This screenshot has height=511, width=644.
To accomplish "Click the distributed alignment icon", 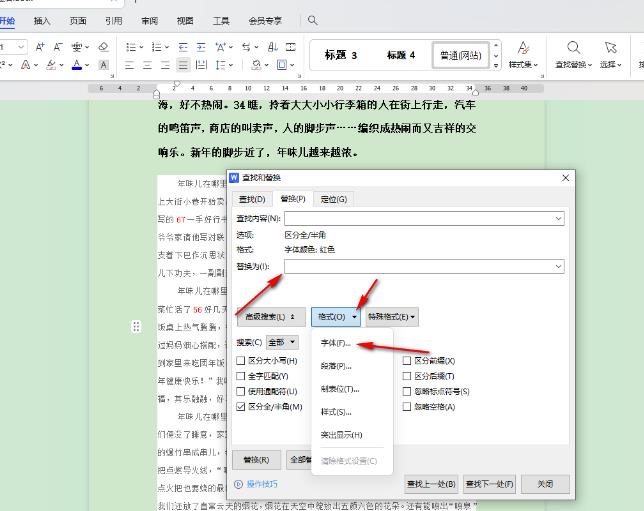I will point(201,65).
